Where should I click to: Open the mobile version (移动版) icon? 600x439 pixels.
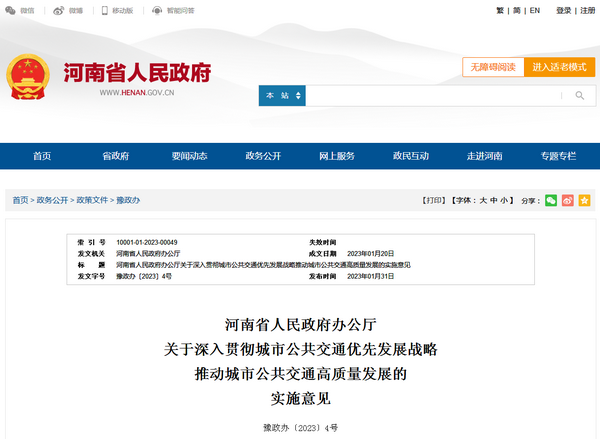103,10
